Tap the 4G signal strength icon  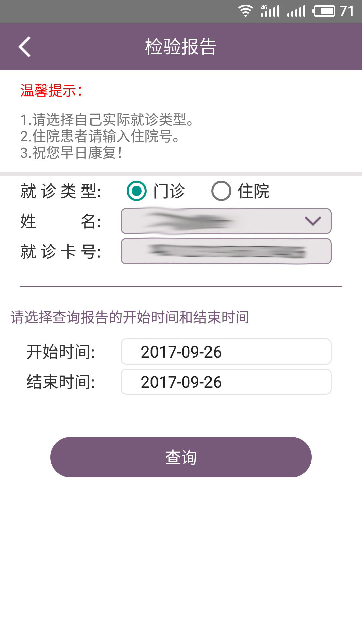[270, 11]
